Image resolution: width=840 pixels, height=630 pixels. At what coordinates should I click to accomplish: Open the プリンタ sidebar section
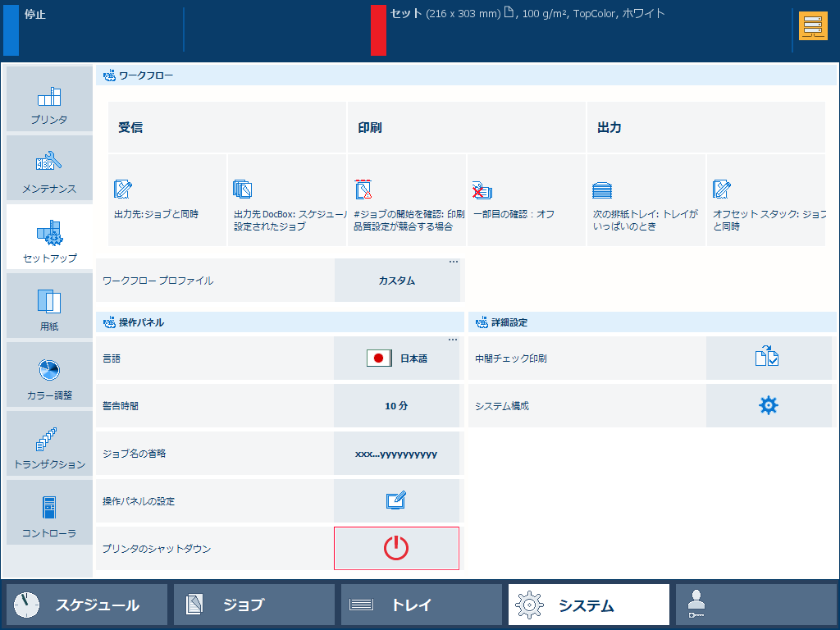pos(49,98)
